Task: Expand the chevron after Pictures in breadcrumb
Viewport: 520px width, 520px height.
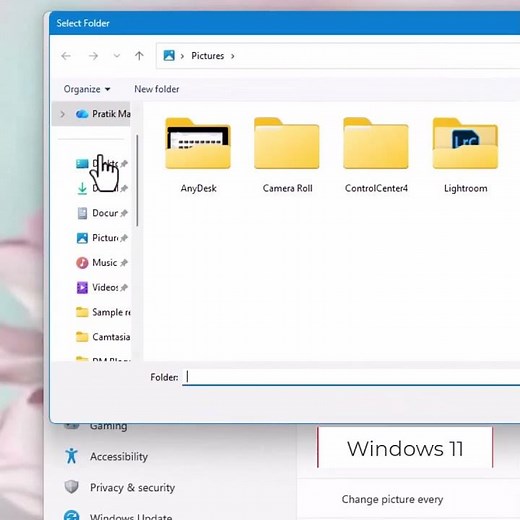Action: [233, 56]
